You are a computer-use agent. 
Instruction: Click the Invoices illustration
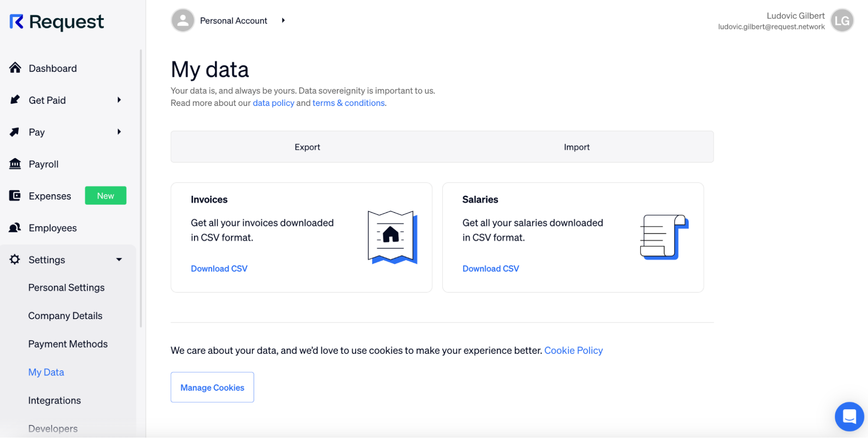393,237
